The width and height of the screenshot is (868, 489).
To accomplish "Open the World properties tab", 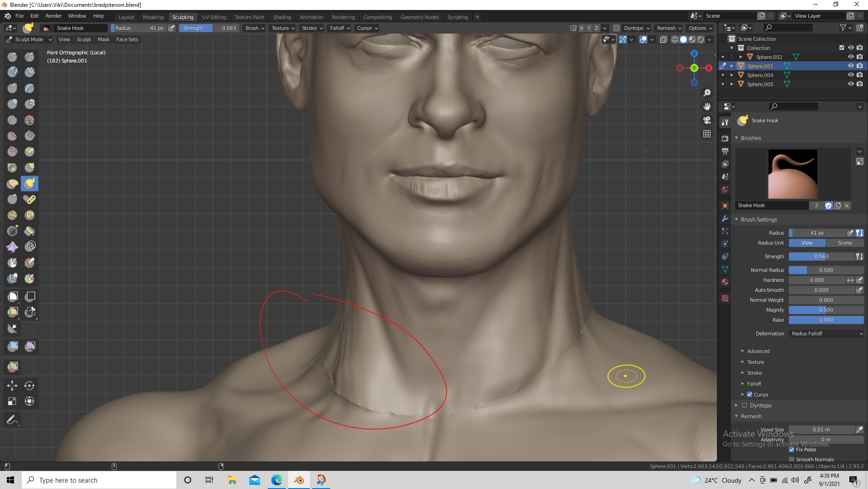I will [x=725, y=190].
